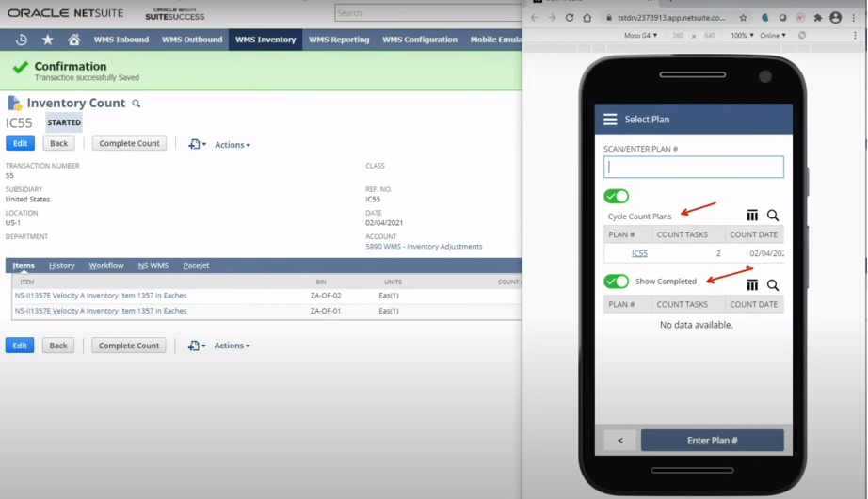Switch to the History subtab

(x=61, y=266)
